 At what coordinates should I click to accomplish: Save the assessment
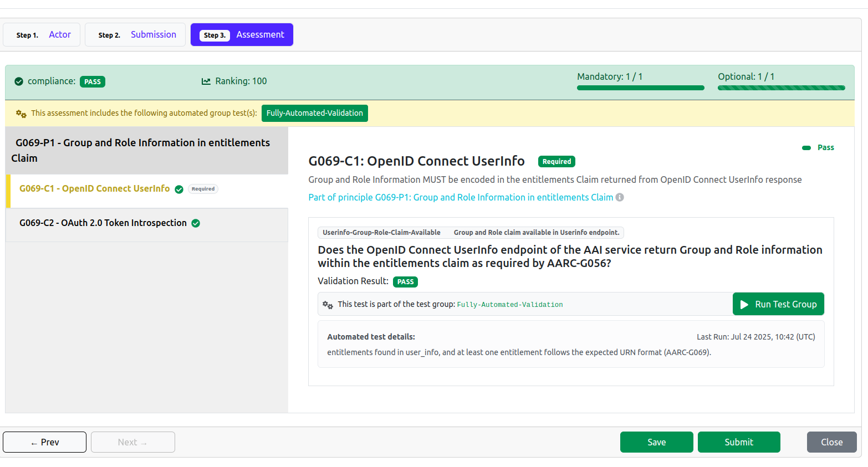point(657,442)
